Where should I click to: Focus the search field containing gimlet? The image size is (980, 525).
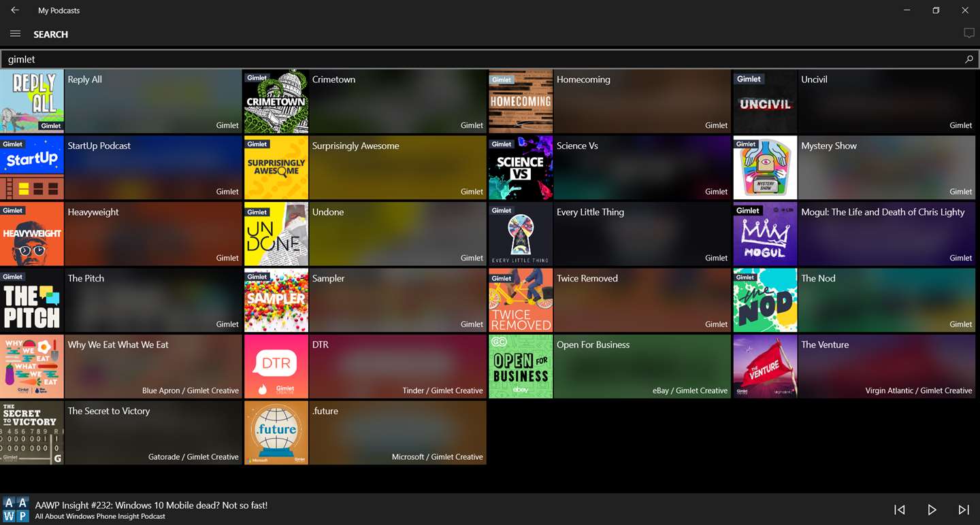(490, 60)
